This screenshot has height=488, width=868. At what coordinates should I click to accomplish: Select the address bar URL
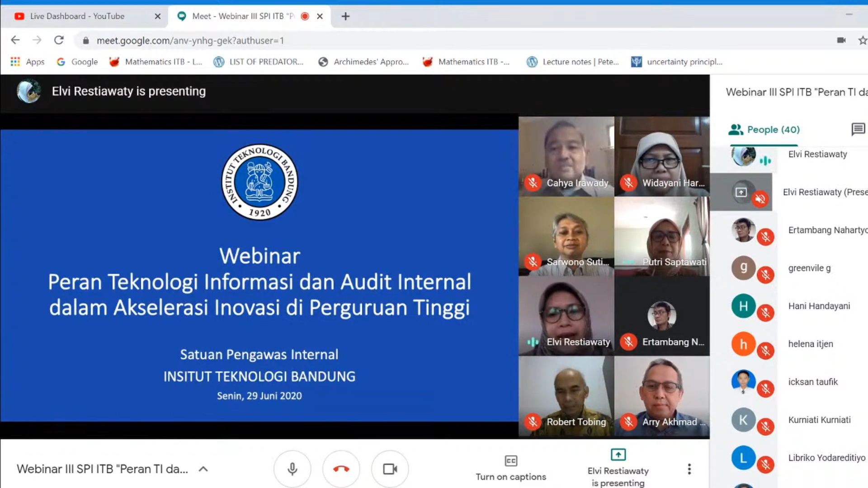tap(189, 40)
